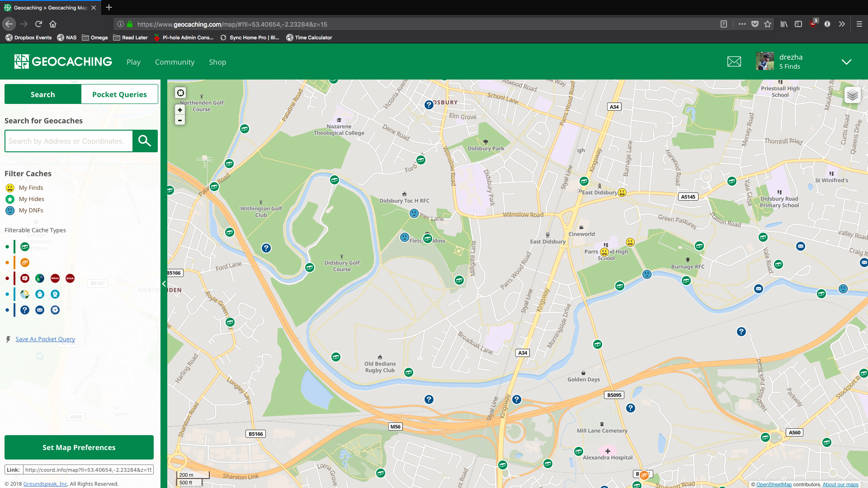Expand the Firefox toolbar overflow chevrons

pyautogui.click(x=842, y=24)
